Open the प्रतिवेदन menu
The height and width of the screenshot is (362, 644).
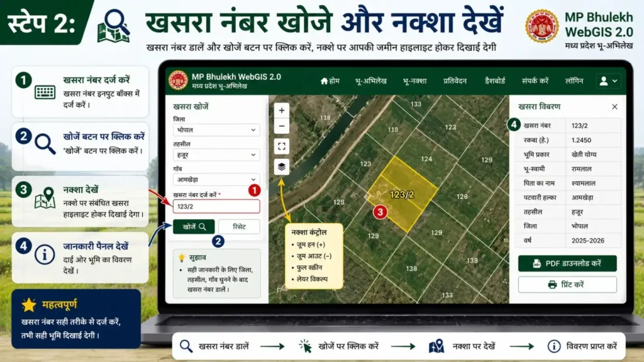click(x=455, y=81)
